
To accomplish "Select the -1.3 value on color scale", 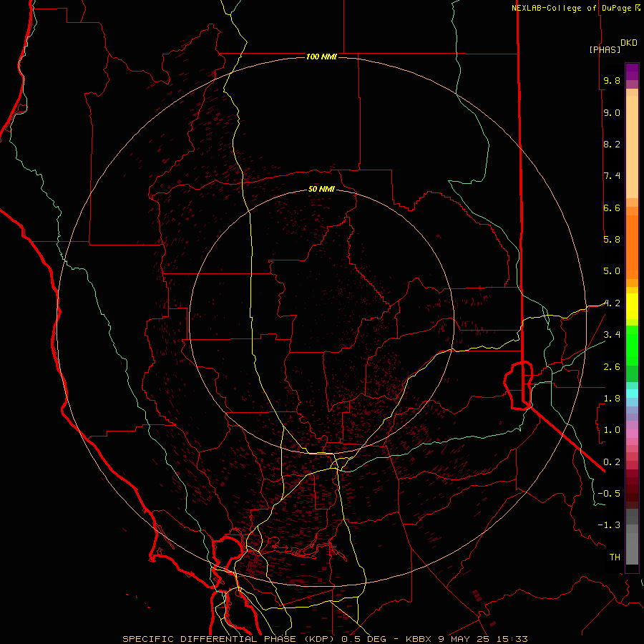I will [x=609, y=525].
